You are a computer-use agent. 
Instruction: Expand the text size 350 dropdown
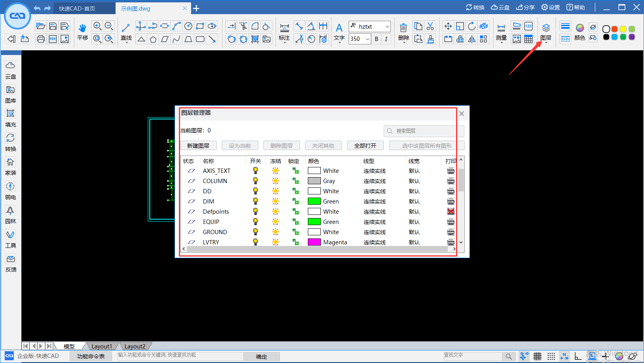pos(367,39)
